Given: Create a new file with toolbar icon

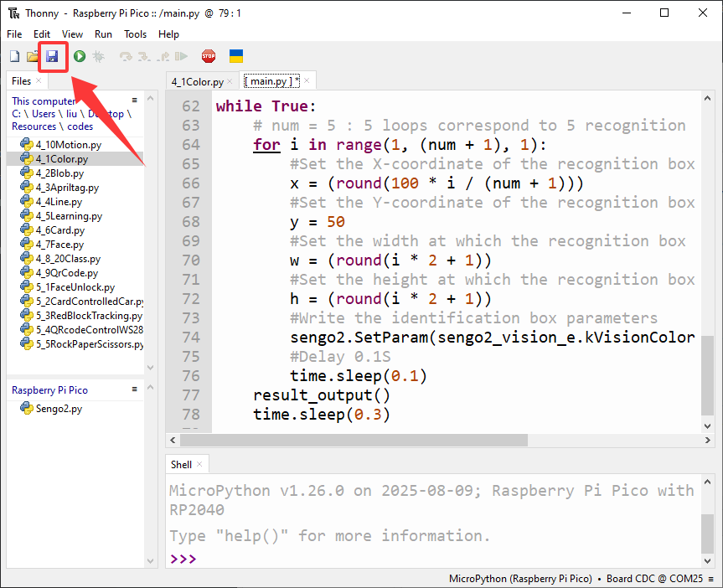Looking at the screenshot, I should coord(15,56).
